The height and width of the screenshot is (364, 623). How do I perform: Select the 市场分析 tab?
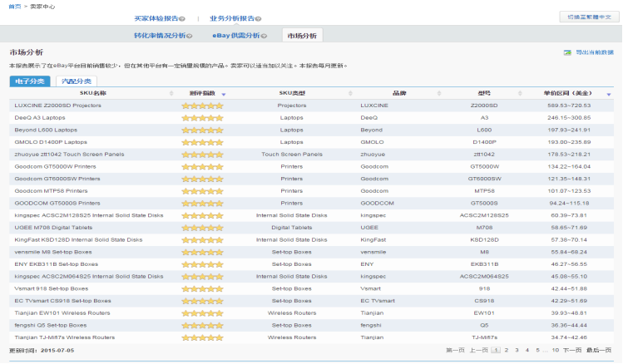302,36
